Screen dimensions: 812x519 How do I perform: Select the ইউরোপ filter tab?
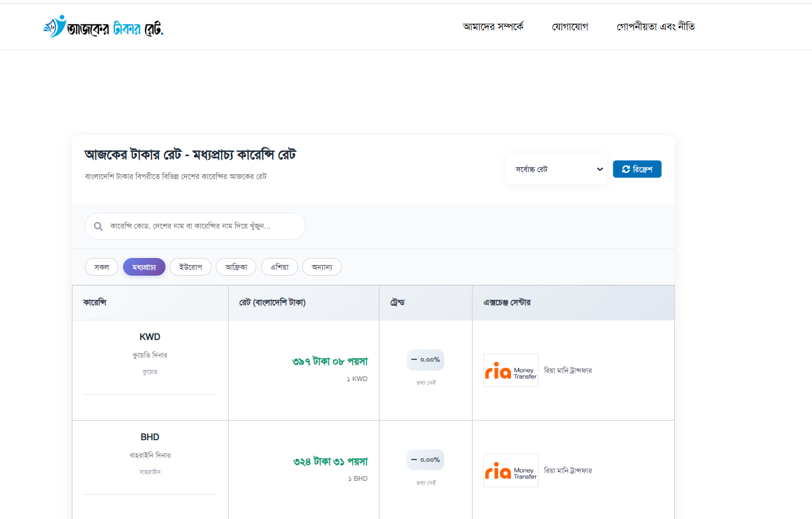(190, 267)
